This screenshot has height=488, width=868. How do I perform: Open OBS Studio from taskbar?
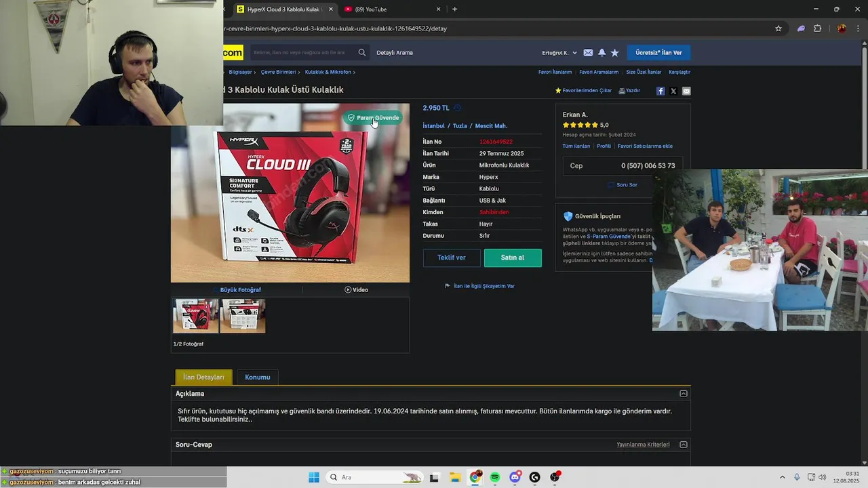pos(555,477)
